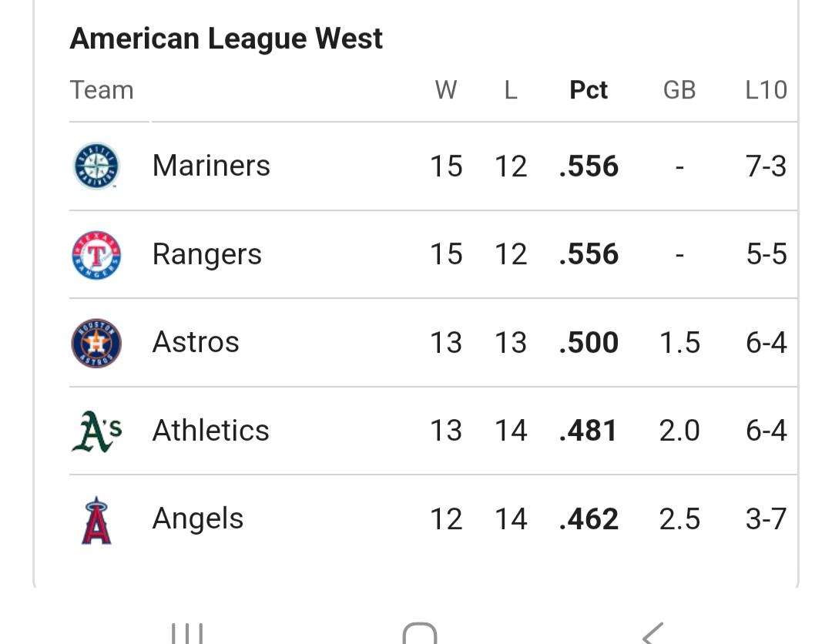
Task: Tap the Oakland Athletics logo
Action: click(x=96, y=431)
